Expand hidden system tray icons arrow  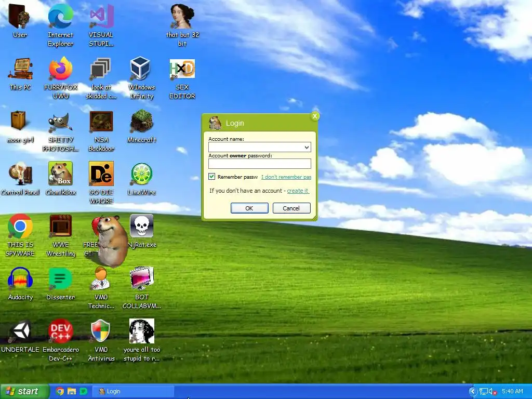coord(473,392)
